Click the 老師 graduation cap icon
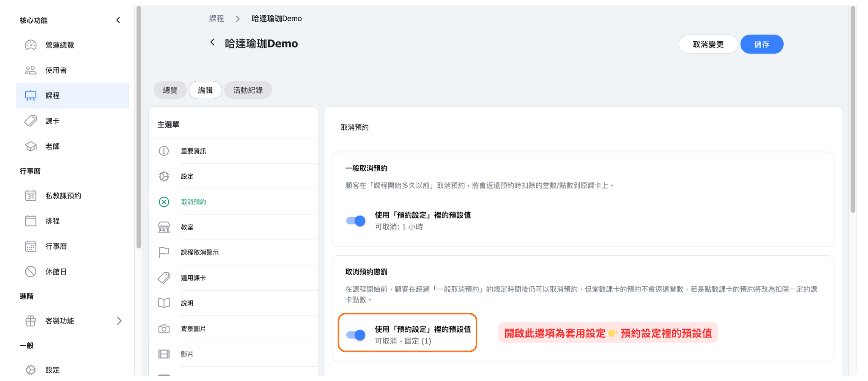This screenshot has width=868, height=381. tap(31, 146)
